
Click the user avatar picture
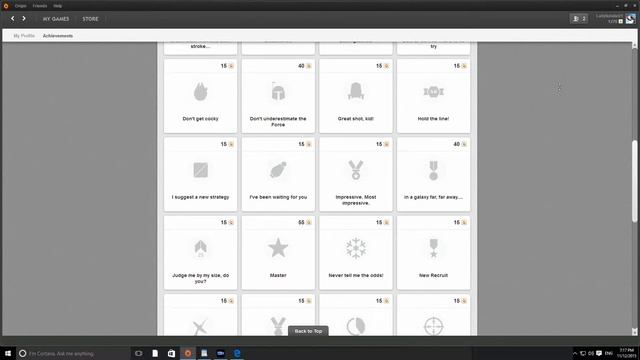click(x=631, y=18)
